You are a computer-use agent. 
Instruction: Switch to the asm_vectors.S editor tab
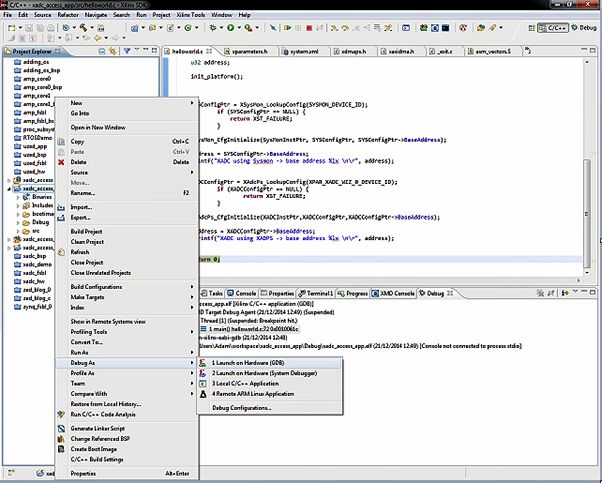pyautogui.click(x=490, y=51)
